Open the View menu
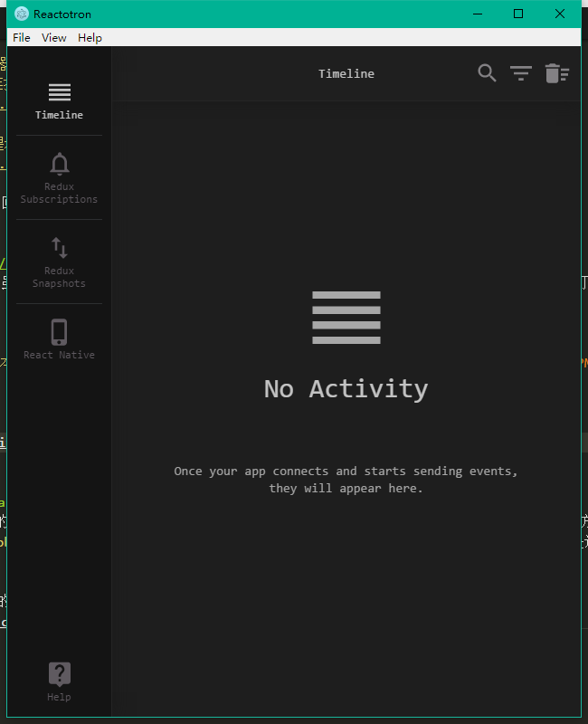Viewport: 588px width, 724px height. [x=54, y=37]
